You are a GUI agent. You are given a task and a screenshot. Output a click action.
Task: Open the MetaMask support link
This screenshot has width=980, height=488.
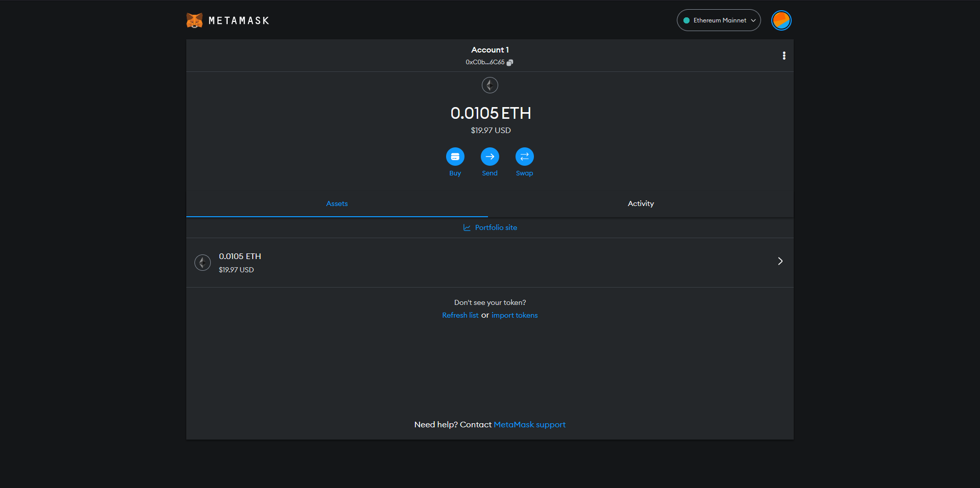pos(529,424)
